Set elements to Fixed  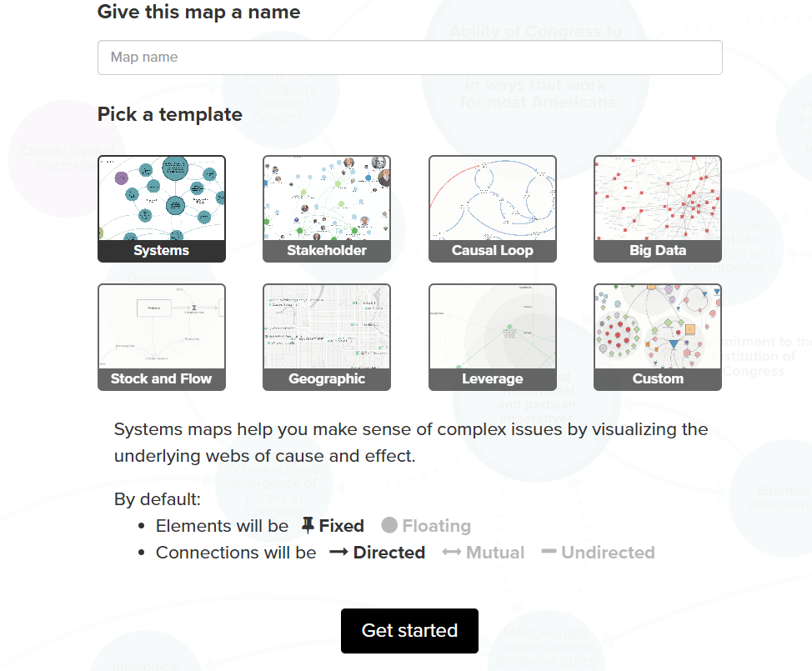341,526
